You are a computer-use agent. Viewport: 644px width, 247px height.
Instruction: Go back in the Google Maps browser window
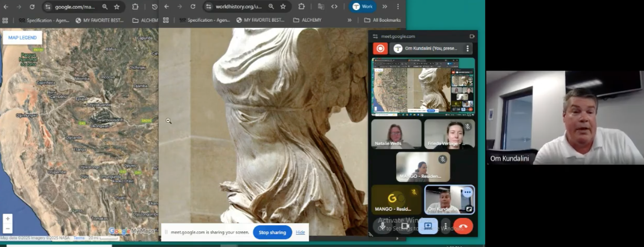6,7
